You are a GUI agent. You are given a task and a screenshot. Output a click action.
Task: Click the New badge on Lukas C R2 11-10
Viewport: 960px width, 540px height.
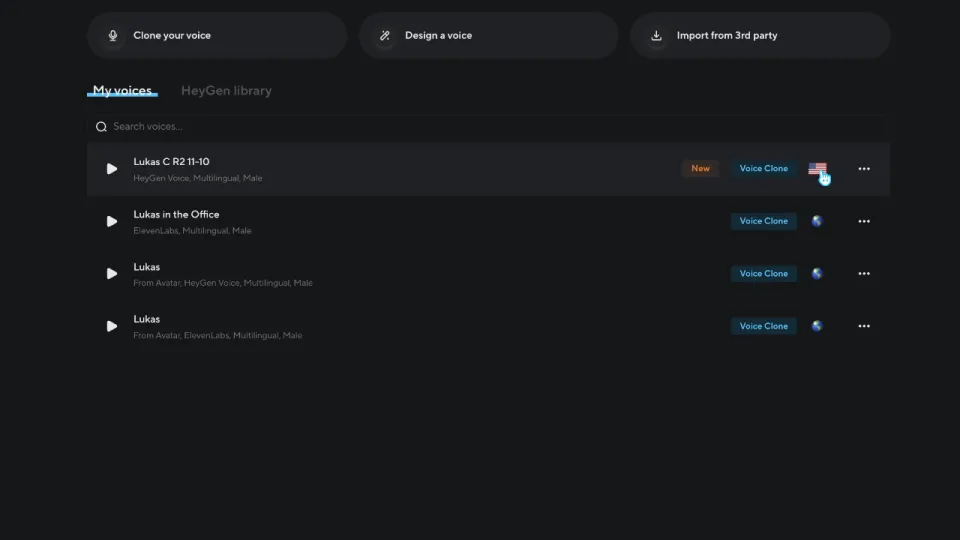700,168
